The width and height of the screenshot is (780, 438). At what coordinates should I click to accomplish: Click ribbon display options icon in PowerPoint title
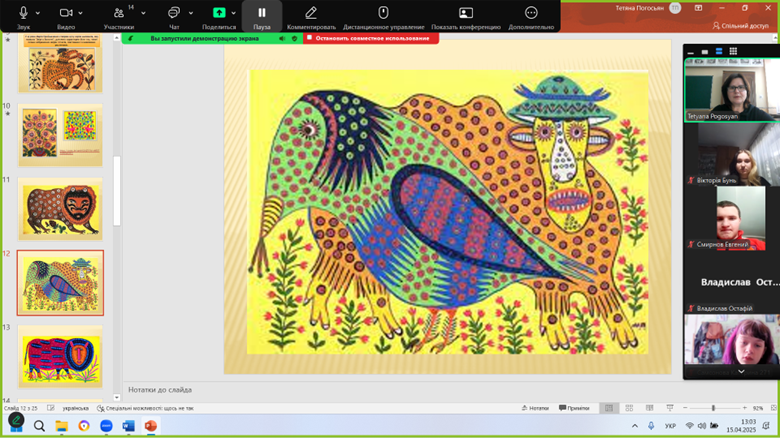[698, 8]
